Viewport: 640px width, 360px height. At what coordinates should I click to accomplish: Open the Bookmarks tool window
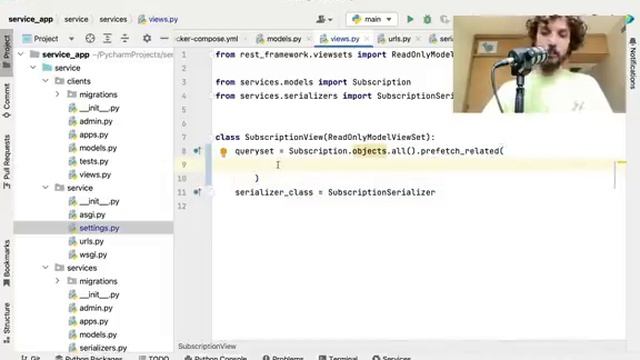(x=7, y=264)
